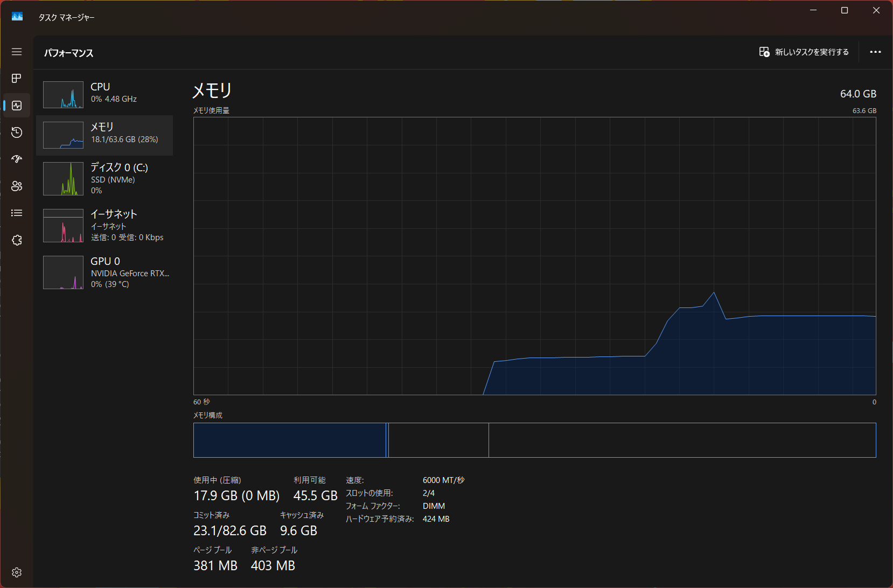This screenshot has width=893, height=588.
Task: Open the three-dot more options menu
Action: 875,52
